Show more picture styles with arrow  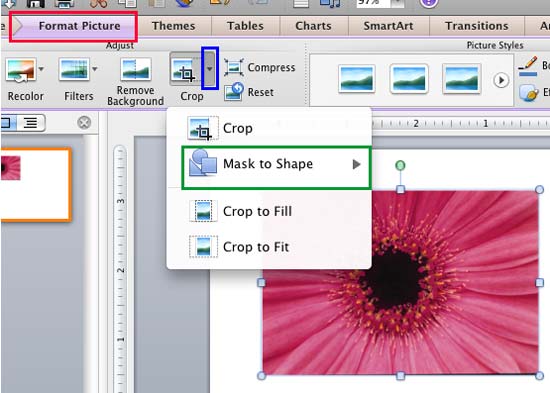501,80
